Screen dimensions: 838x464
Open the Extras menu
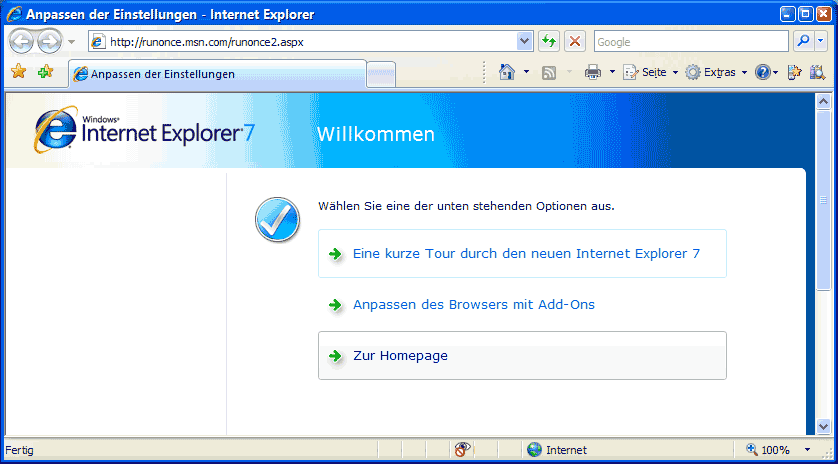[716, 72]
